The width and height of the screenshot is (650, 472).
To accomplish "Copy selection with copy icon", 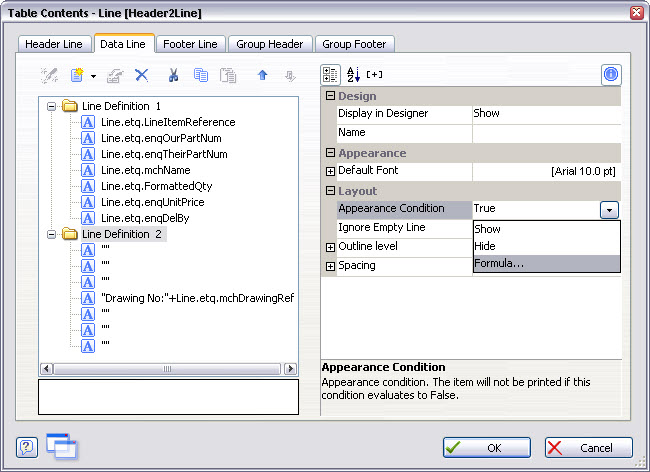I will point(201,75).
